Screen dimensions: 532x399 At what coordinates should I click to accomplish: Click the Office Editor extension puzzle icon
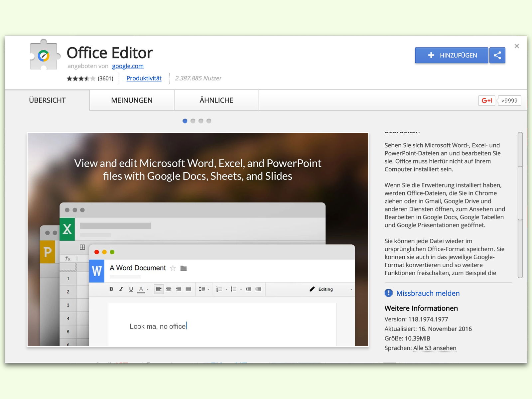[45, 55]
